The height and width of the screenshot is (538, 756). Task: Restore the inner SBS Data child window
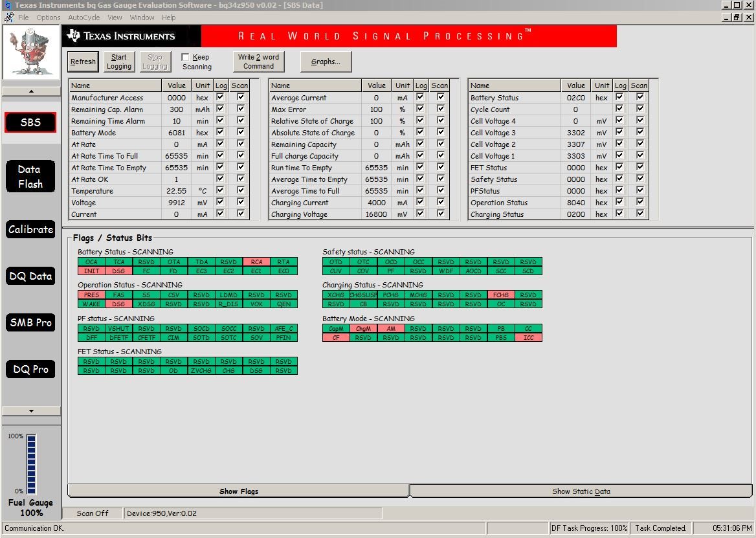coord(737,17)
